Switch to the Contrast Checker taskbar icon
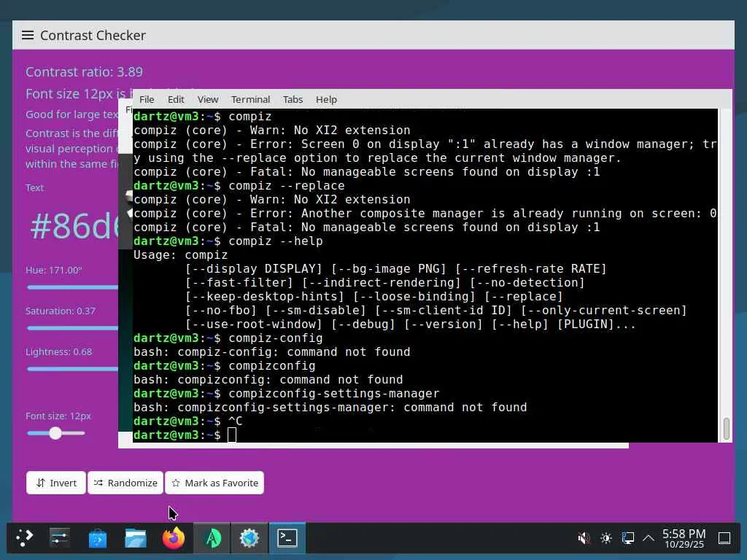This screenshot has width=747, height=560. pyautogui.click(x=212, y=538)
